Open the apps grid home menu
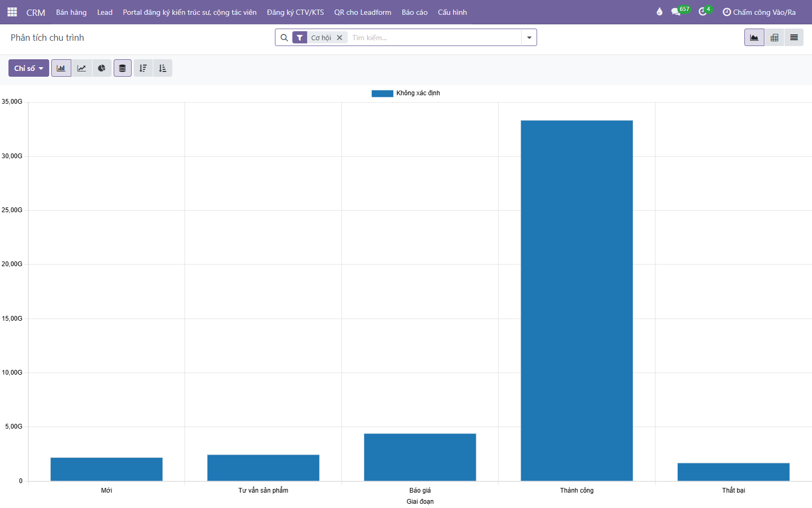 (x=12, y=12)
